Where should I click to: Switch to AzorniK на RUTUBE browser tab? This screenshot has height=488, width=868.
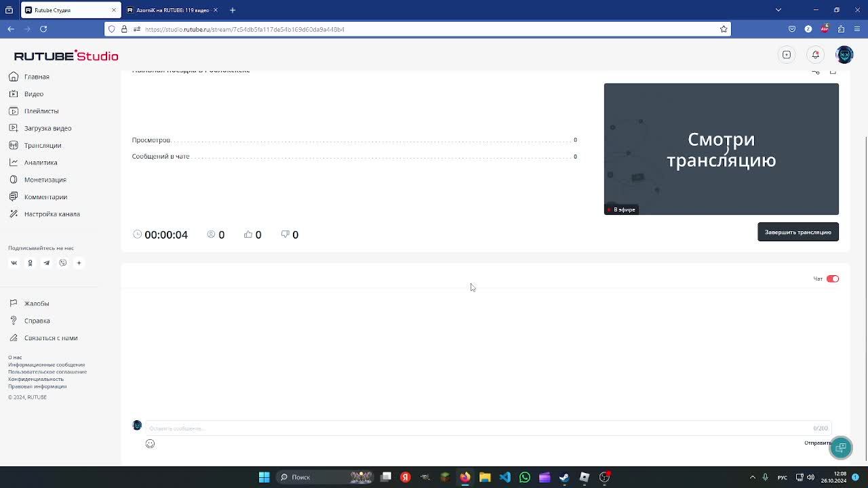tap(173, 10)
